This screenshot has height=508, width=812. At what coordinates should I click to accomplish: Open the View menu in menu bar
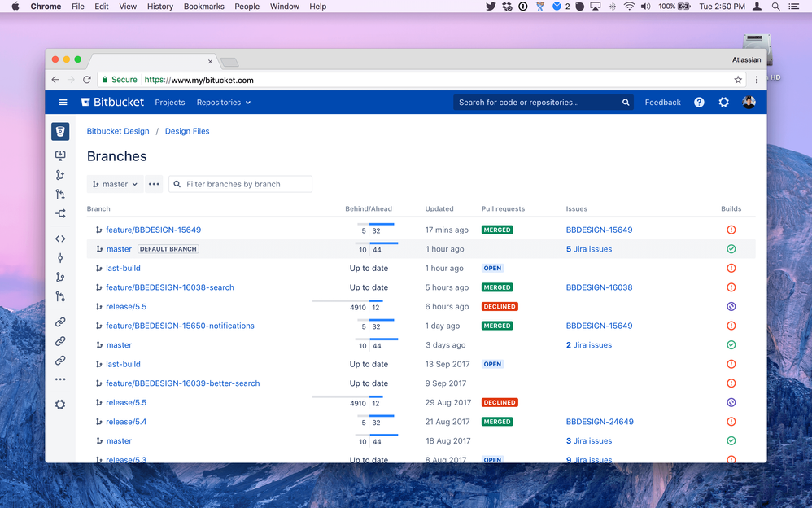coord(128,7)
